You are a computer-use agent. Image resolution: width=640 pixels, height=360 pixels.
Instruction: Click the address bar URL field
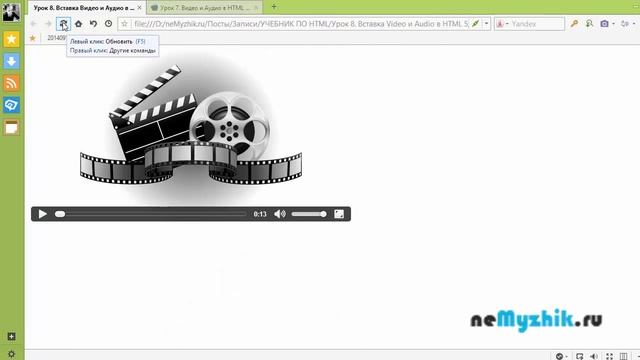pos(301,24)
